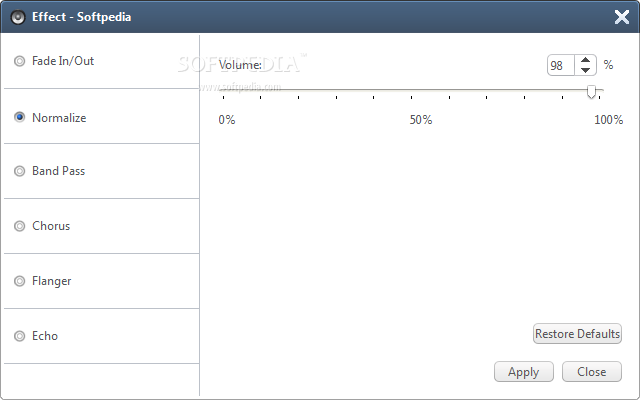Click the volume percent field showing 98
640x400 pixels.
(x=561, y=65)
